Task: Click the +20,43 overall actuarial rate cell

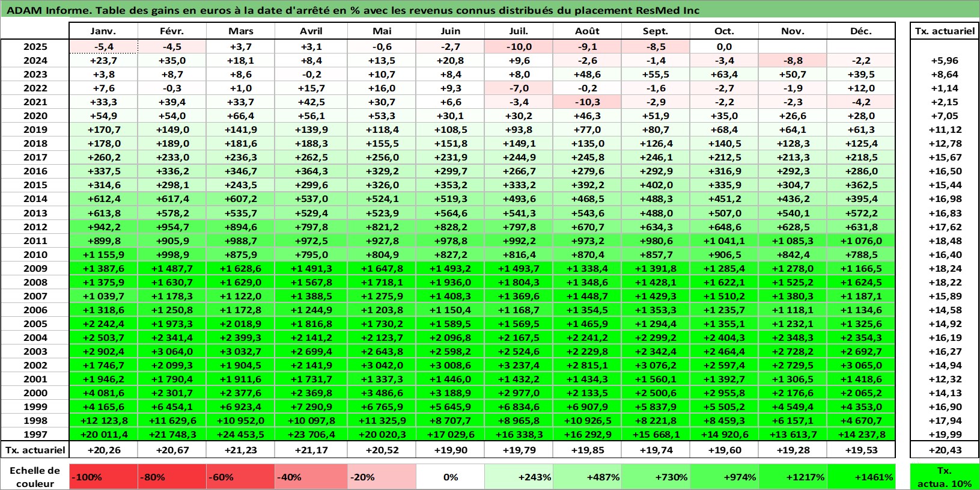Action: pyautogui.click(x=945, y=450)
